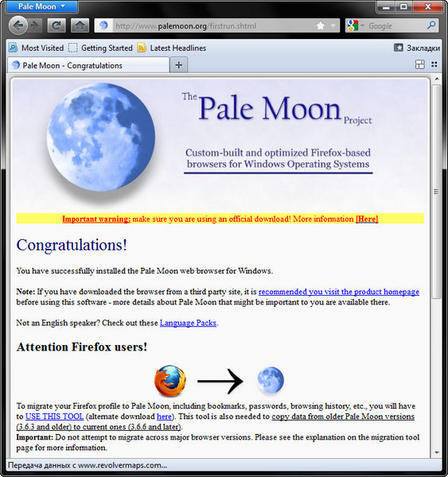Open the tab groups icon

pos(420,64)
